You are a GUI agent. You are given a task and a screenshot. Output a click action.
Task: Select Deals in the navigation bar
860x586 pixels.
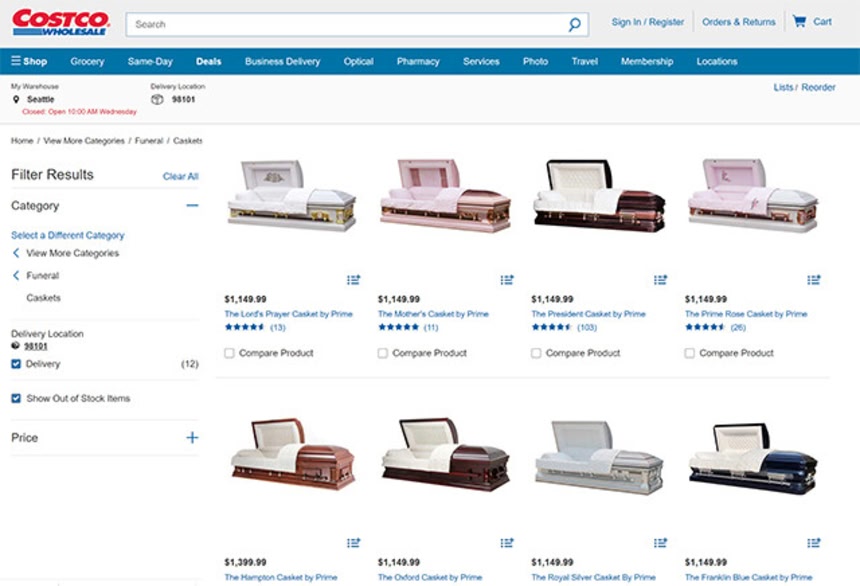208,61
